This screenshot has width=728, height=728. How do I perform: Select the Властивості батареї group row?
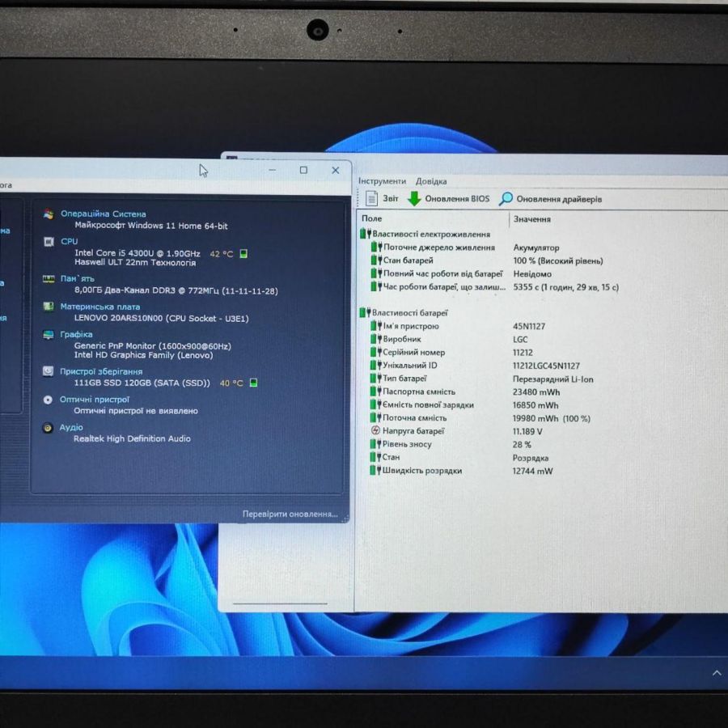pos(404,313)
